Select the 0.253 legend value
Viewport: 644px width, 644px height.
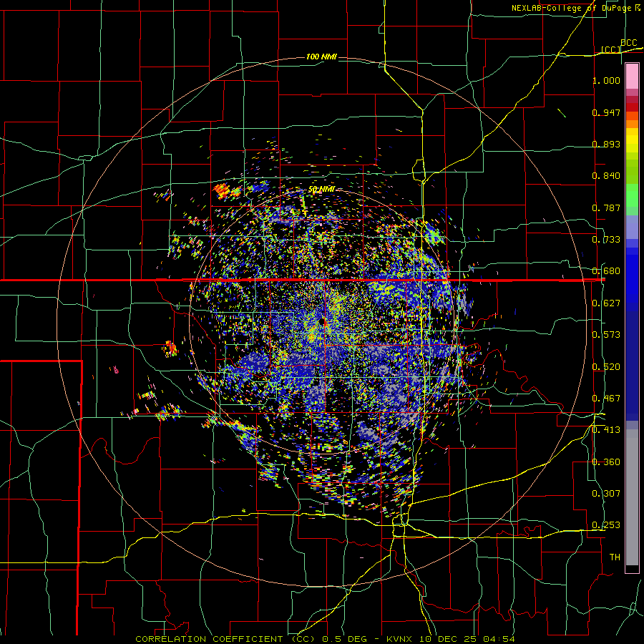point(606,525)
